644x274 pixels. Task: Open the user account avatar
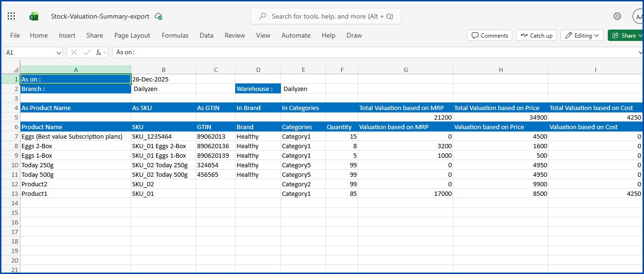(x=638, y=16)
